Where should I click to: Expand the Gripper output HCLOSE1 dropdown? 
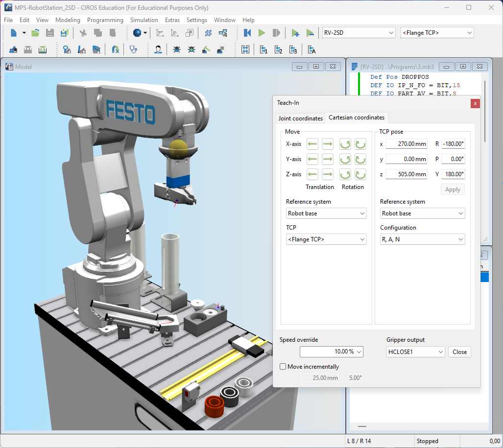tap(415, 352)
